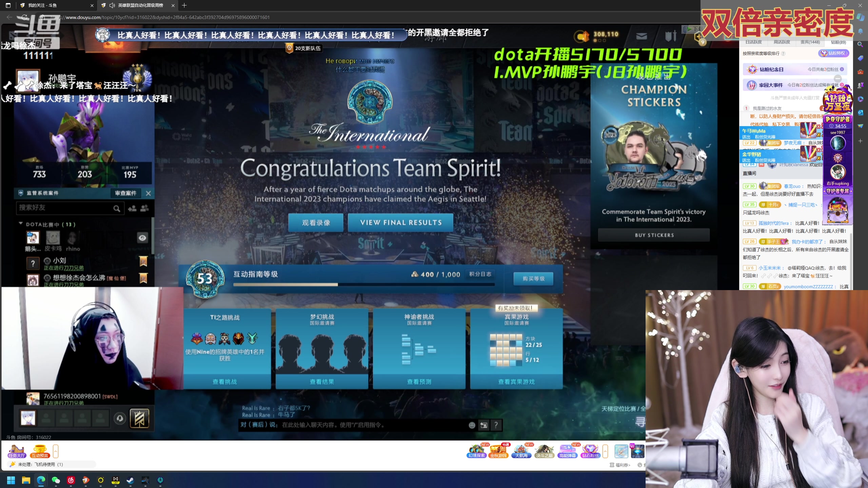Viewport: 868px width, 488px height.
Task: Click the add friend icon beside search
Action: (132, 208)
